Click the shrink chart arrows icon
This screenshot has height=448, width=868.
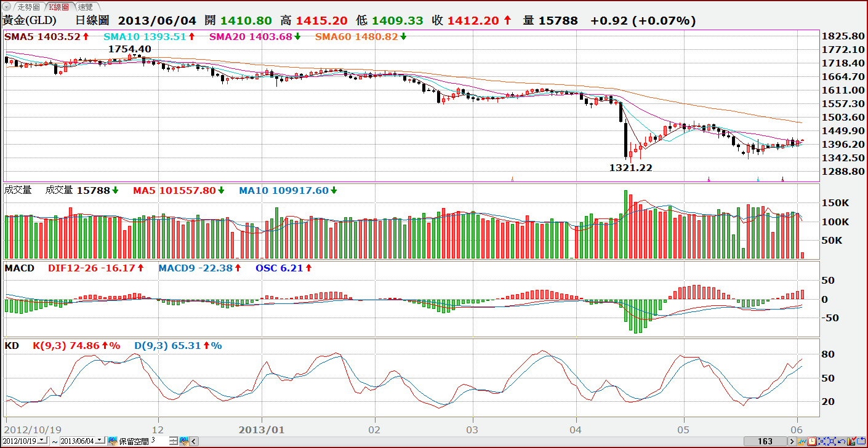click(822, 441)
